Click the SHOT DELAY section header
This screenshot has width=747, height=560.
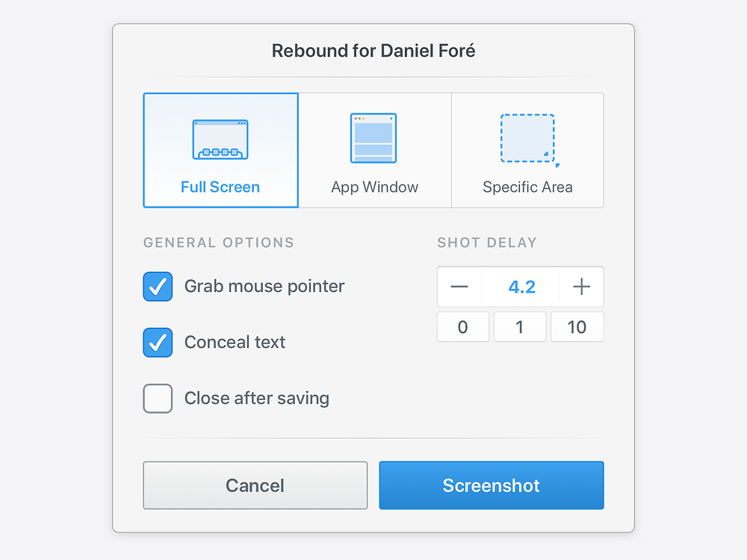click(x=487, y=242)
